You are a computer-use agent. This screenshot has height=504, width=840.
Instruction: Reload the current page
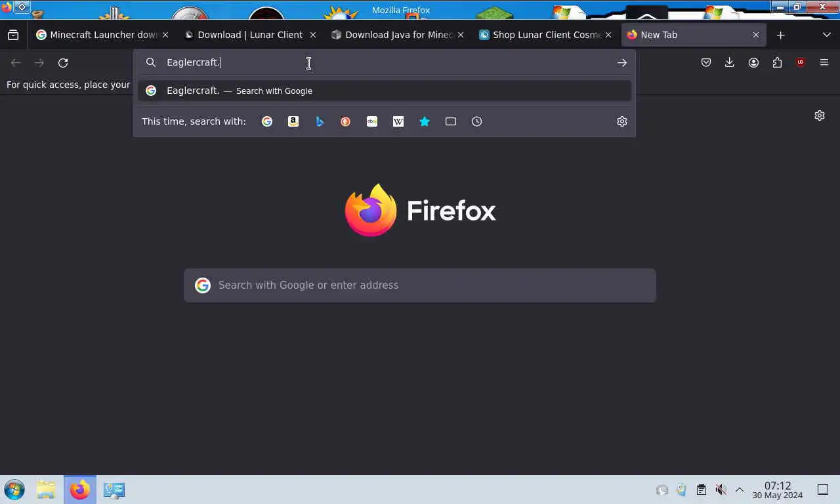63,63
